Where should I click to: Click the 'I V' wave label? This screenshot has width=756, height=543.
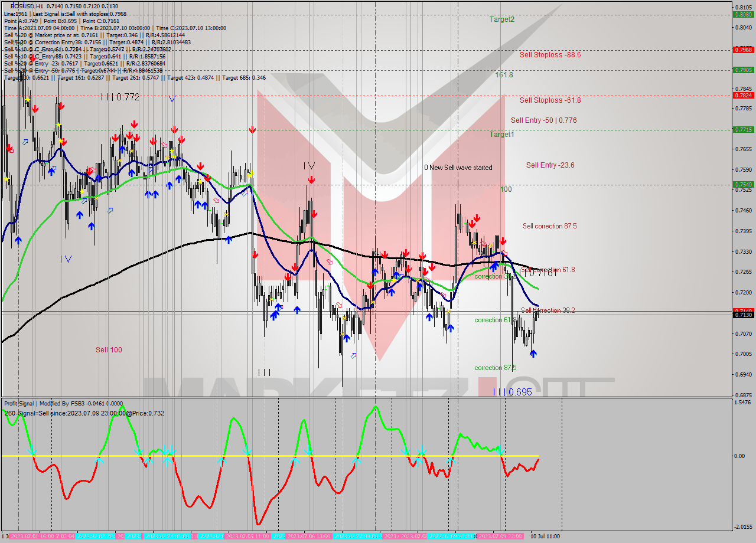pyautogui.click(x=309, y=166)
